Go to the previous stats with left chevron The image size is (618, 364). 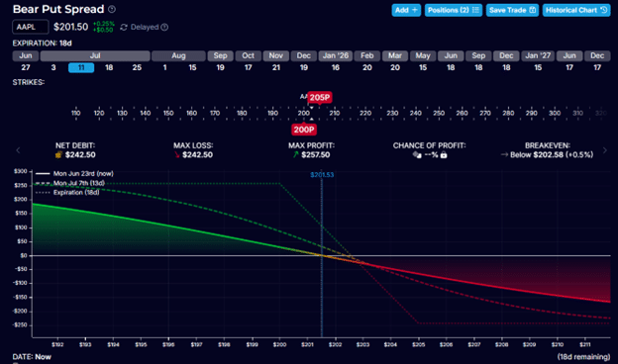pos(18,150)
